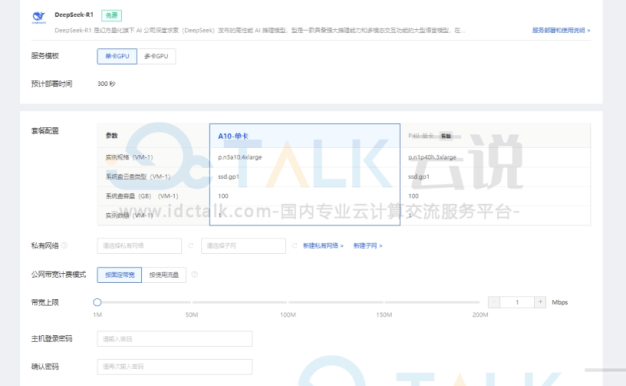Click the 参数 table header
This screenshot has width=626, height=386.
point(112,136)
